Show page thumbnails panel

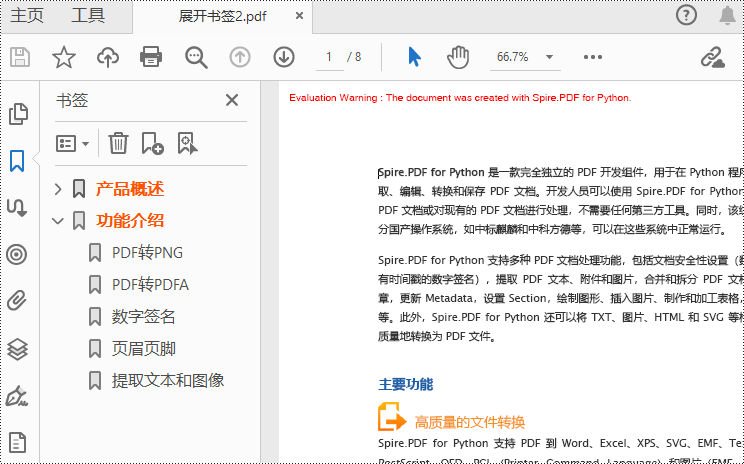18,114
